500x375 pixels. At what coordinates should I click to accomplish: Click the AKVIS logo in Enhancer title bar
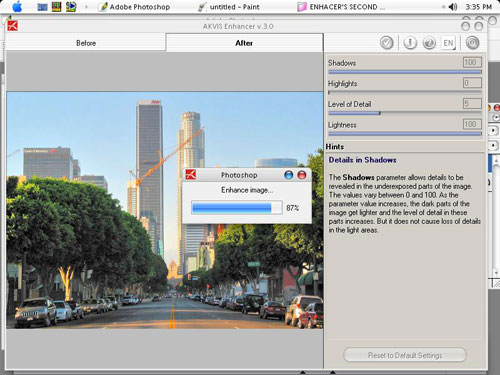pos(13,26)
